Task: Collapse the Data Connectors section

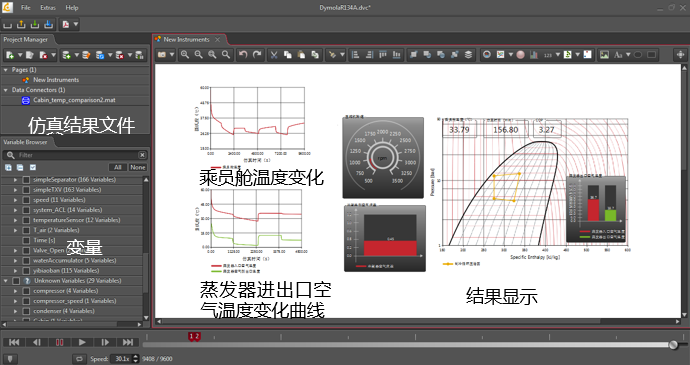Action: (6, 90)
